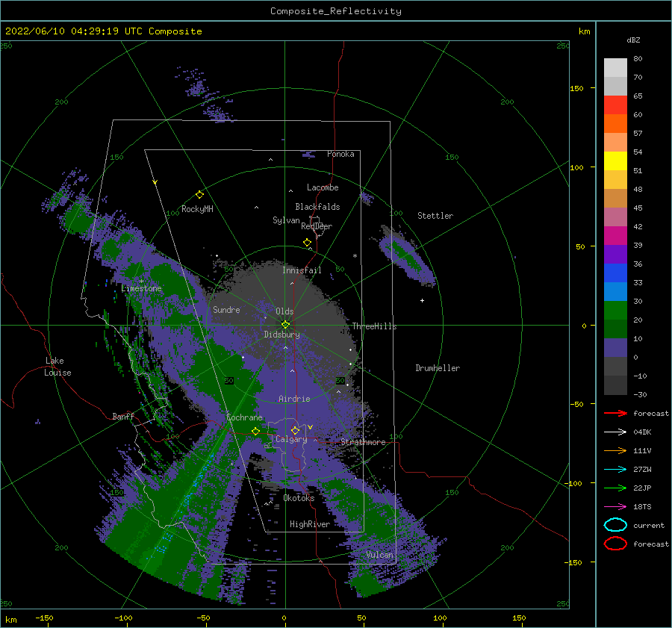
Task: Click the yellow diamond marker below RedDeer
Action: pos(307,243)
